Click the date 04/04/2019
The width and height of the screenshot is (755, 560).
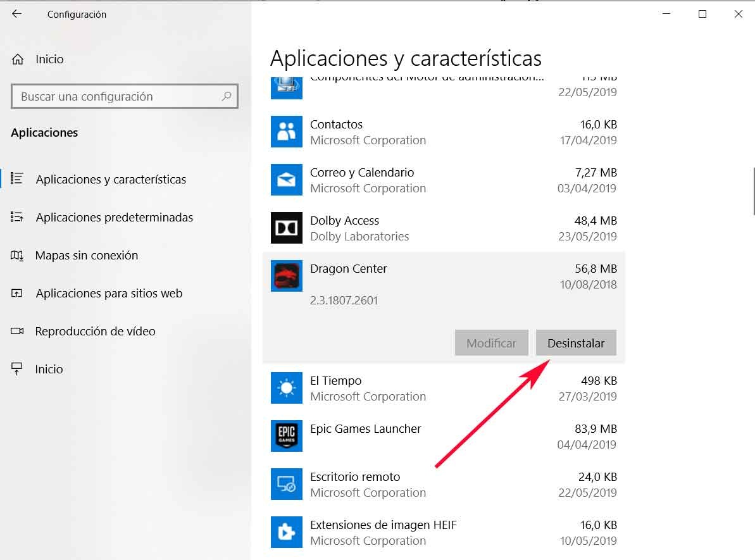point(587,444)
